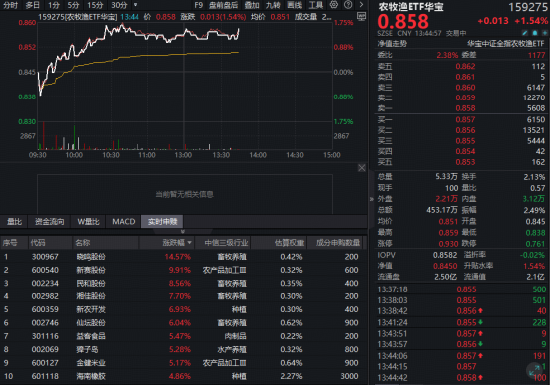
Task: Click the 13:44:42 trade tick row
Action: [x=462, y=378]
